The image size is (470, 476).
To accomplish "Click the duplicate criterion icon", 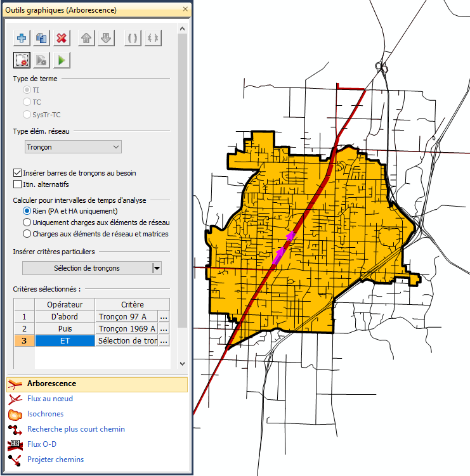I will [x=41, y=38].
